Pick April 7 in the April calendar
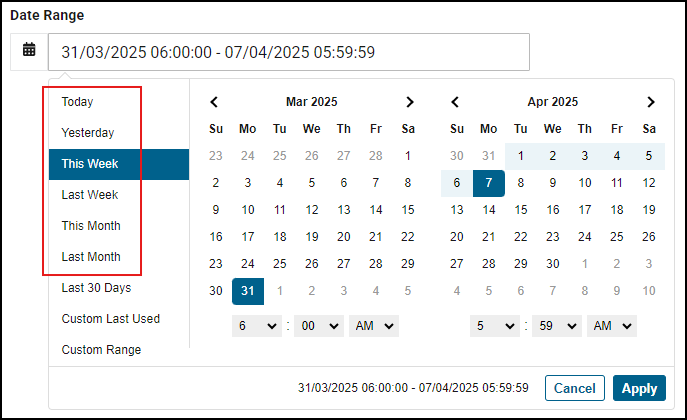The width and height of the screenshot is (687, 420). click(x=488, y=183)
